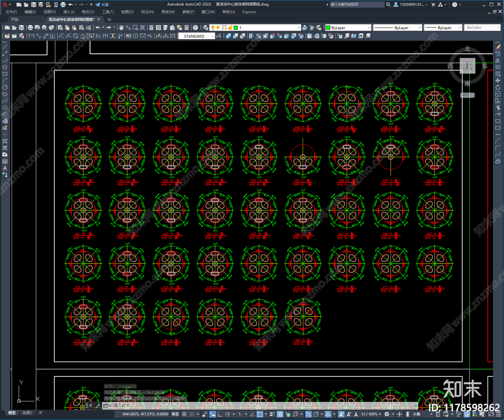The width and height of the screenshot is (504, 420).
Task: Switch to the 开始 tab
Action: click(14, 20)
